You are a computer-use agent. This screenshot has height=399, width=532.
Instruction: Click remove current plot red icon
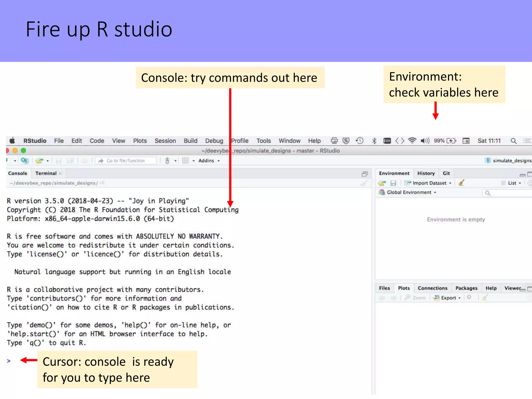pyautogui.click(x=469, y=297)
